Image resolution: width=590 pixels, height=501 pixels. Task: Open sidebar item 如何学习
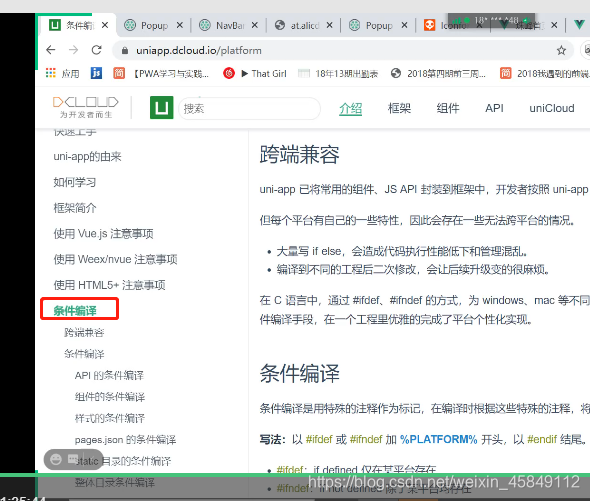click(x=75, y=182)
